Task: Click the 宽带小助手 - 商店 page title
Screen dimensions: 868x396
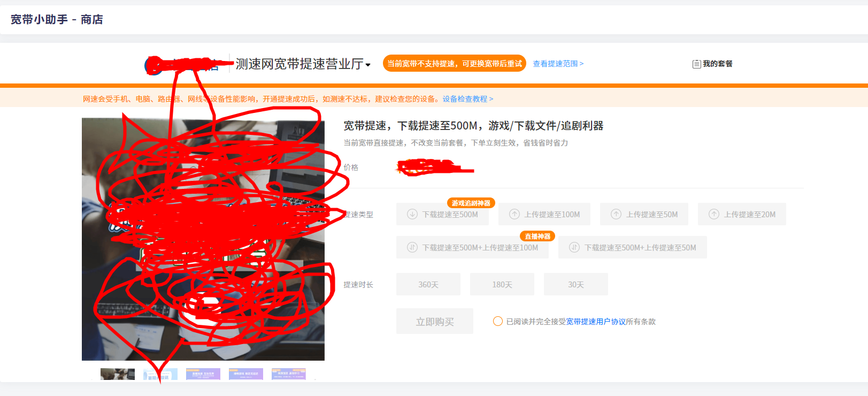Action: coord(57,20)
